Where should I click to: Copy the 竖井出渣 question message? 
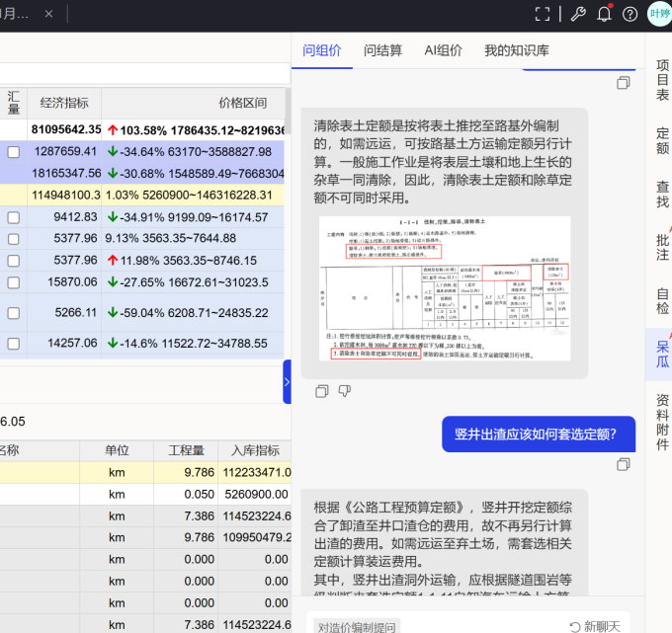click(623, 464)
